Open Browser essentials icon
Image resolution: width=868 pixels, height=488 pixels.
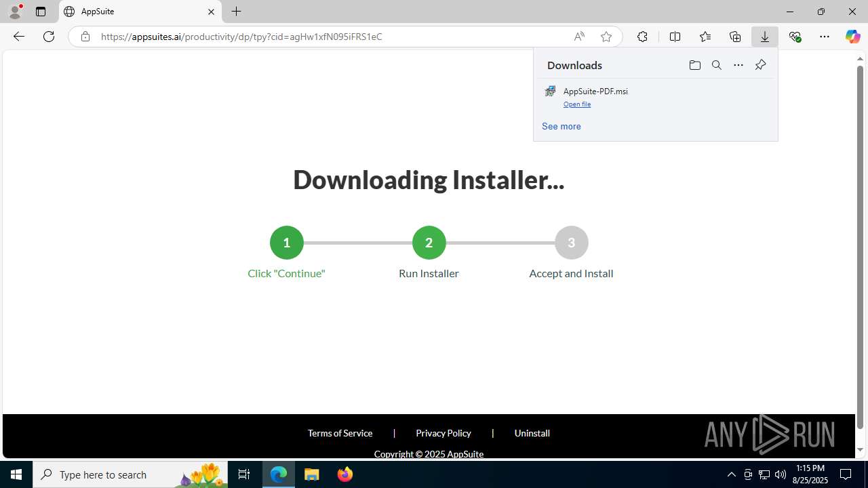[795, 37]
